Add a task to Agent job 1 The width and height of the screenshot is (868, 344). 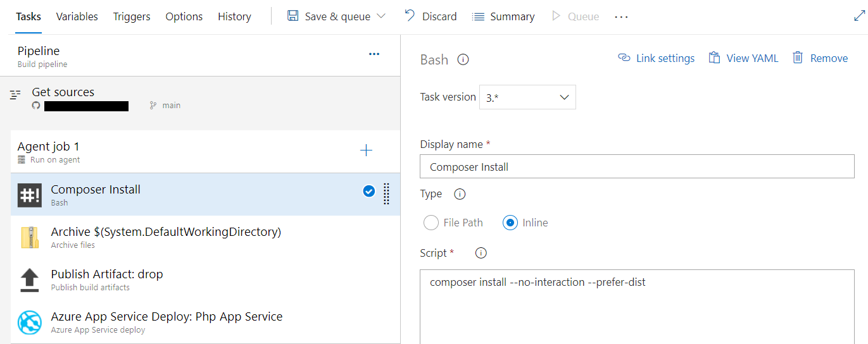tap(366, 150)
